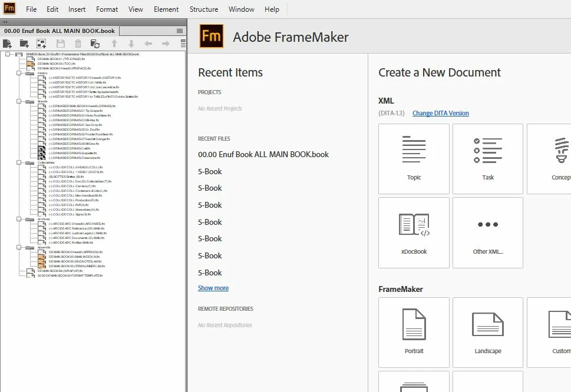Create a new Portrait FrameMaker document

coord(414,333)
